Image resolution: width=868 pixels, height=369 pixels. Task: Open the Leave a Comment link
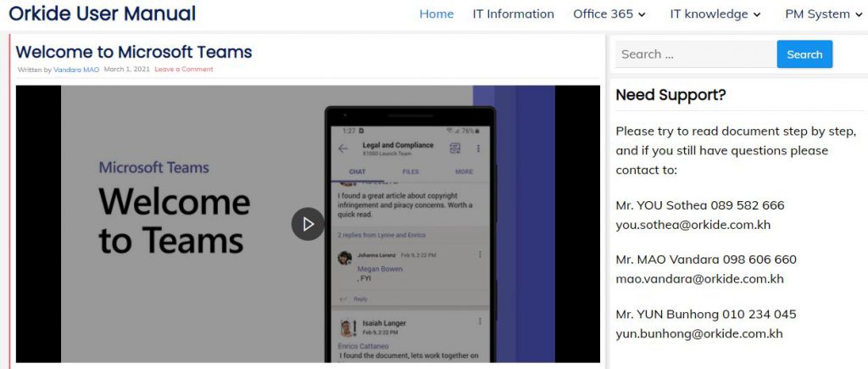coord(184,70)
